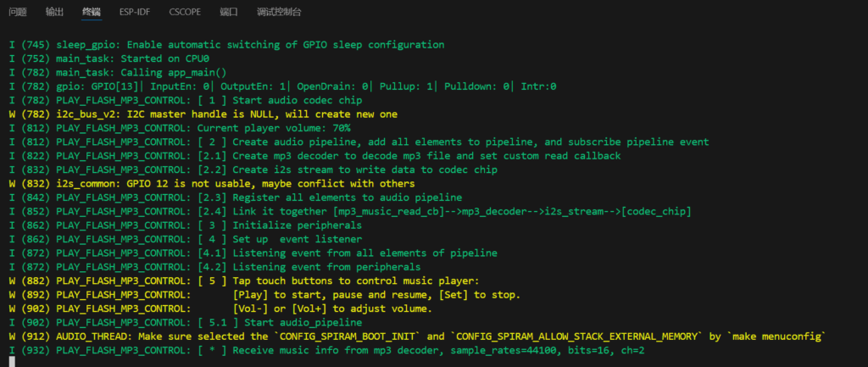Image resolution: width=868 pixels, height=367 pixels.
Task: Click the 'Link it together' pipeline line
Action: coord(350,211)
